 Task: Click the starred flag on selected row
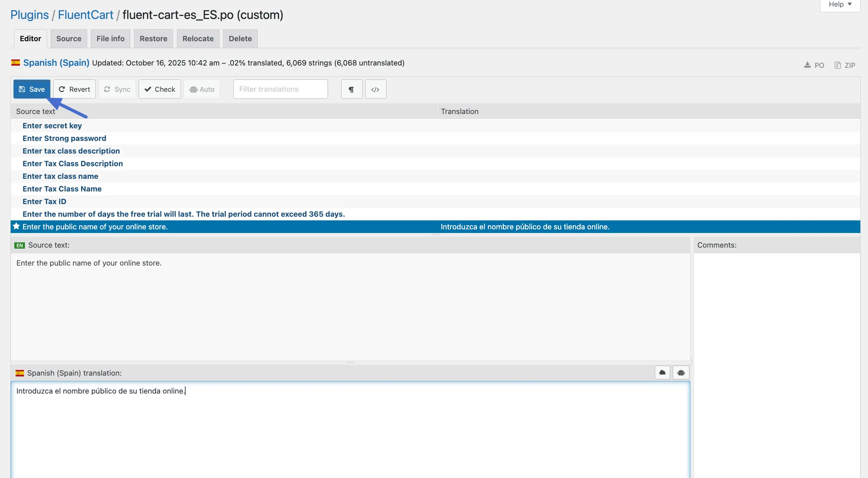coord(16,226)
